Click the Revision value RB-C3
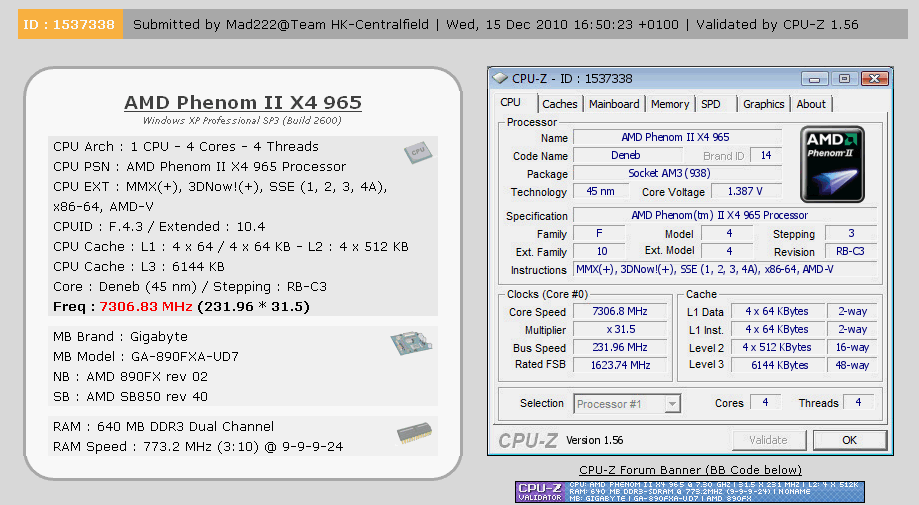Viewport: 919px width, 505px height. point(850,251)
